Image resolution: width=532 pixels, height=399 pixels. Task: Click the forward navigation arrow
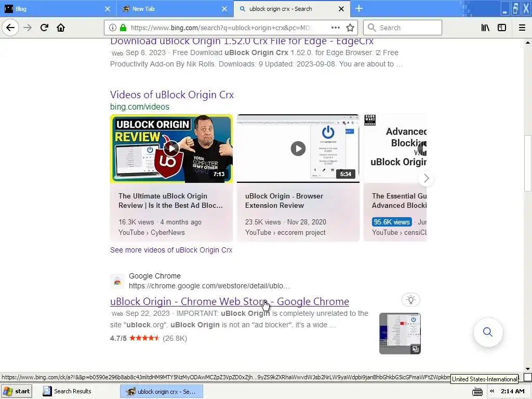point(28,28)
